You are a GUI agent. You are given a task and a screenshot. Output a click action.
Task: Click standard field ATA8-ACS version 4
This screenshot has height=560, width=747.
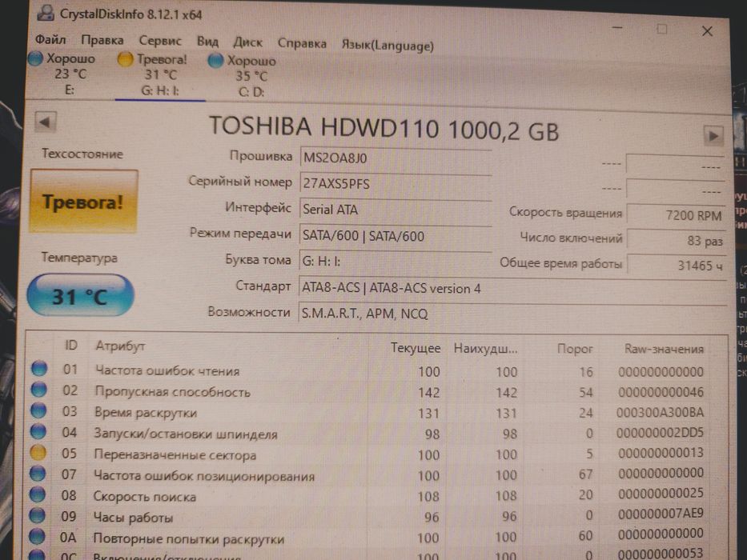tap(512, 288)
